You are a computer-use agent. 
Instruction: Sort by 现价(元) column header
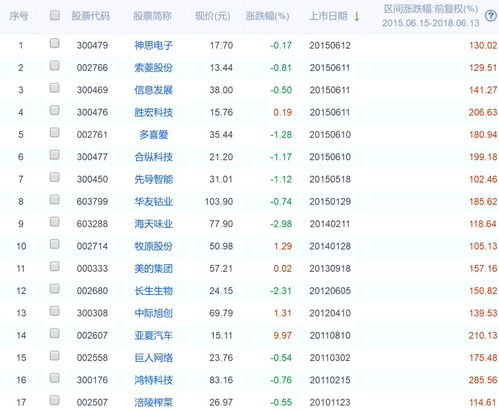(213, 16)
